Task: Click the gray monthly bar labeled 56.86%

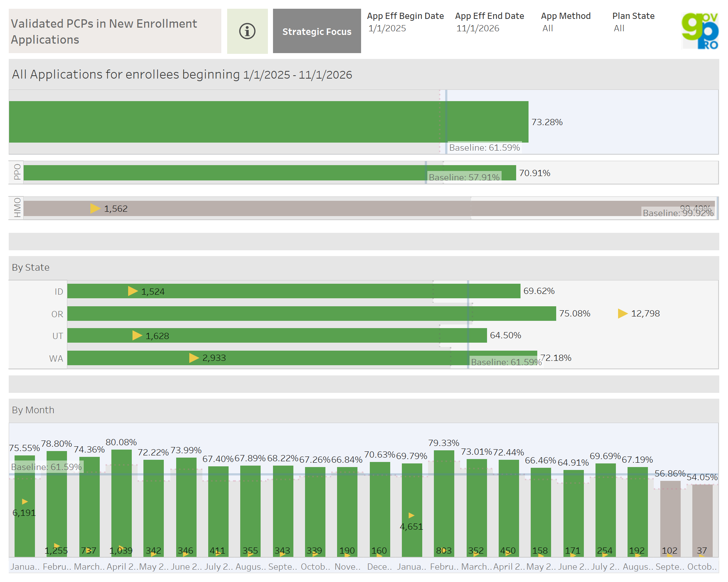Action: tap(670, 519)
